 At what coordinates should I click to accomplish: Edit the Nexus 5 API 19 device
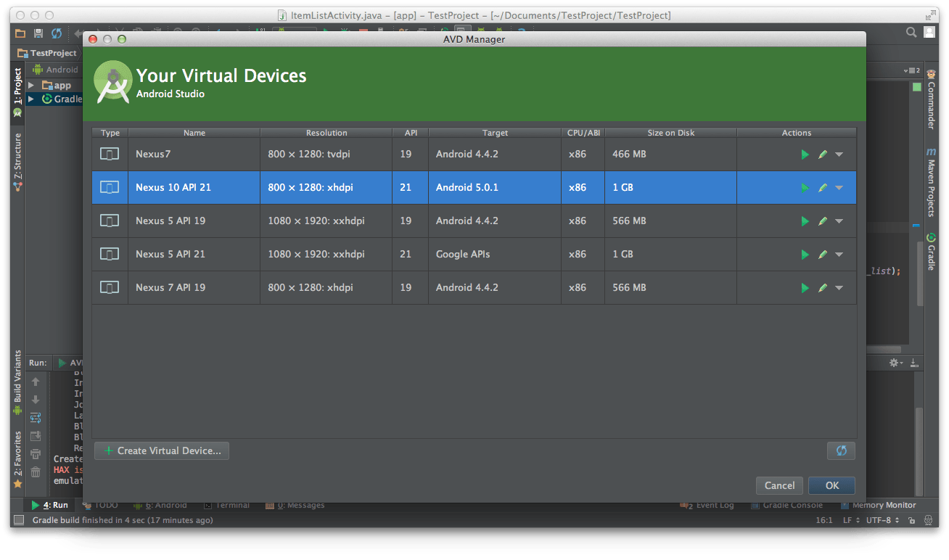point(823,221)
